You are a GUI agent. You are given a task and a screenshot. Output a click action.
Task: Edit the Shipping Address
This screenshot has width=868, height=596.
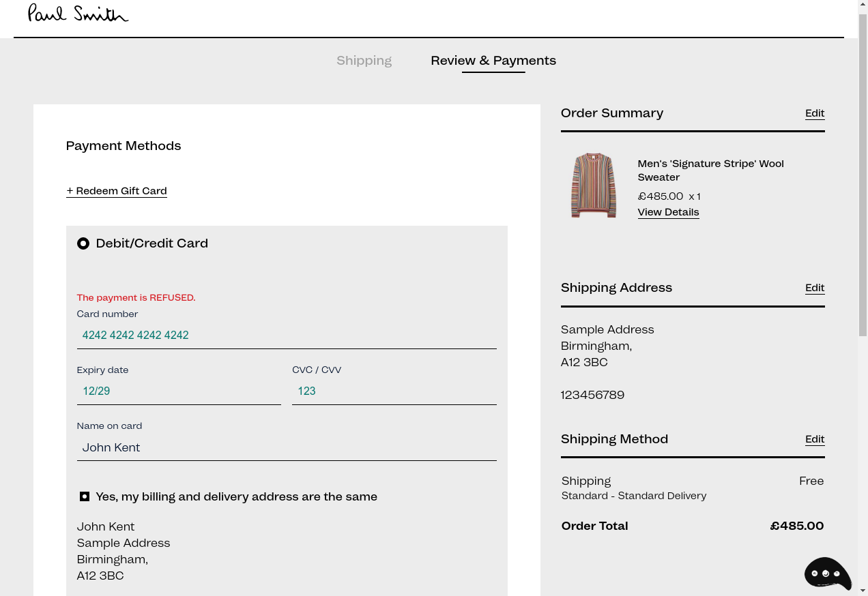tap(815, 288)
